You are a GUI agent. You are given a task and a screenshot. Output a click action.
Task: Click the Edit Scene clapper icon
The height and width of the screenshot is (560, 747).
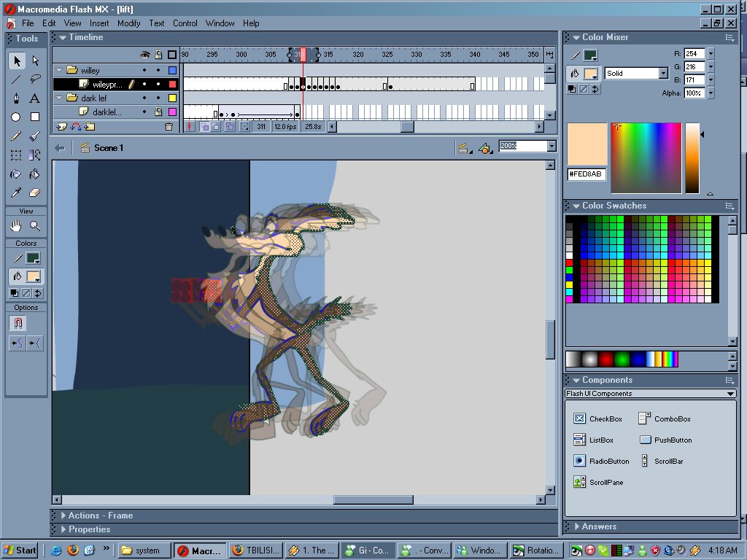click(463, 148)
